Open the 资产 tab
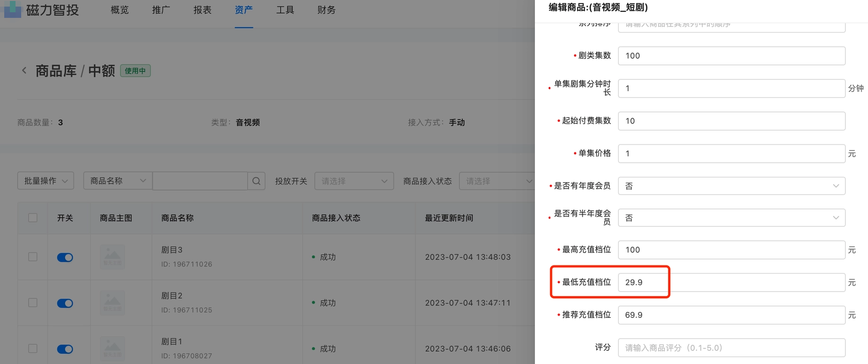868x364 pixels. tap(244, 10)
